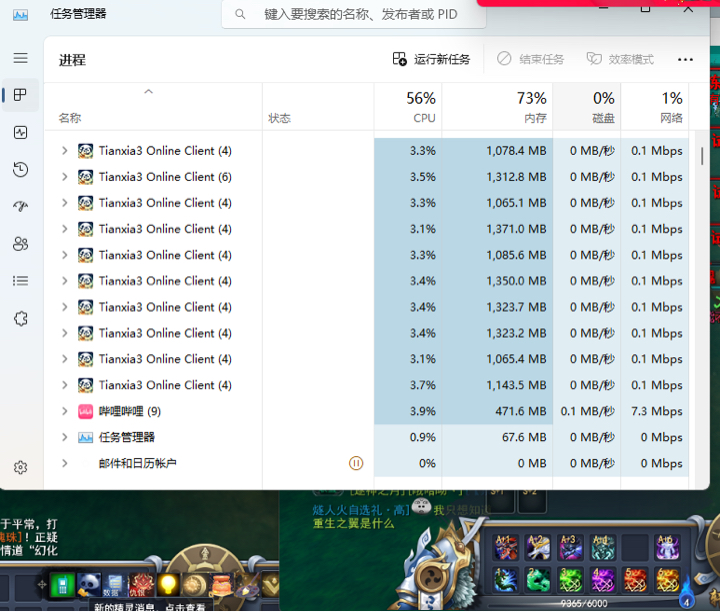Viewport: 720px width, 612px height.
Task: Click 结束任务 button
Action: click(530, 59)
